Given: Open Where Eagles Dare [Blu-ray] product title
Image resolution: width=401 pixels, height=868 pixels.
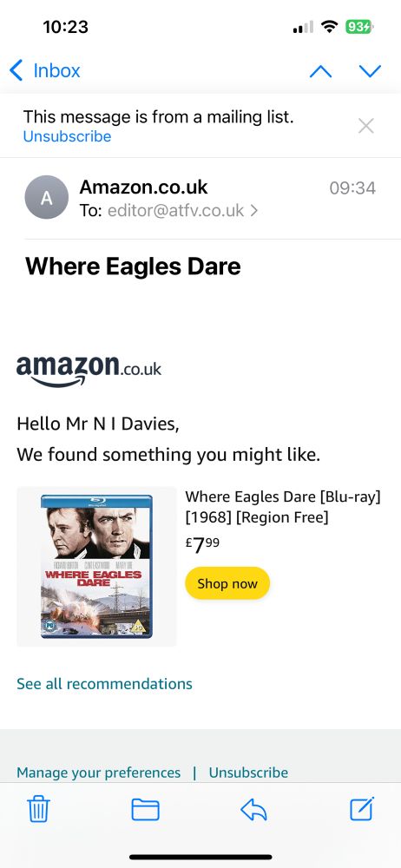Looking at the screenshot, I should coord(283,507).
